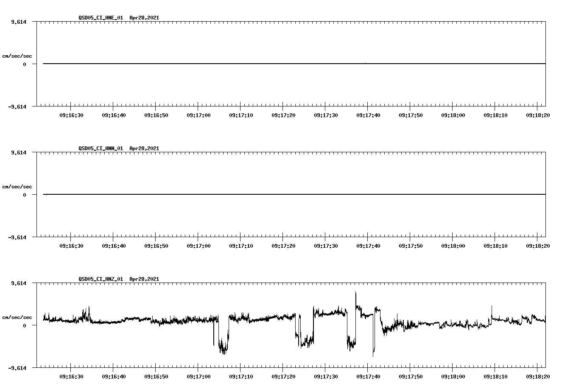Click the 09:17:00 time label under the middle plot
The height and width of the screenshot is (392, 576).
[198, 245]
